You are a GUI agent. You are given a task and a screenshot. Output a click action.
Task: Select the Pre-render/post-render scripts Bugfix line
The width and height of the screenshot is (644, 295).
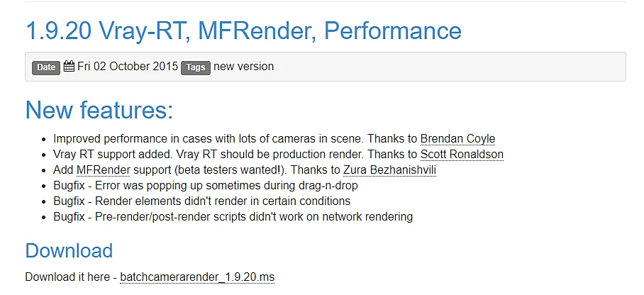[x=233, y=216]
